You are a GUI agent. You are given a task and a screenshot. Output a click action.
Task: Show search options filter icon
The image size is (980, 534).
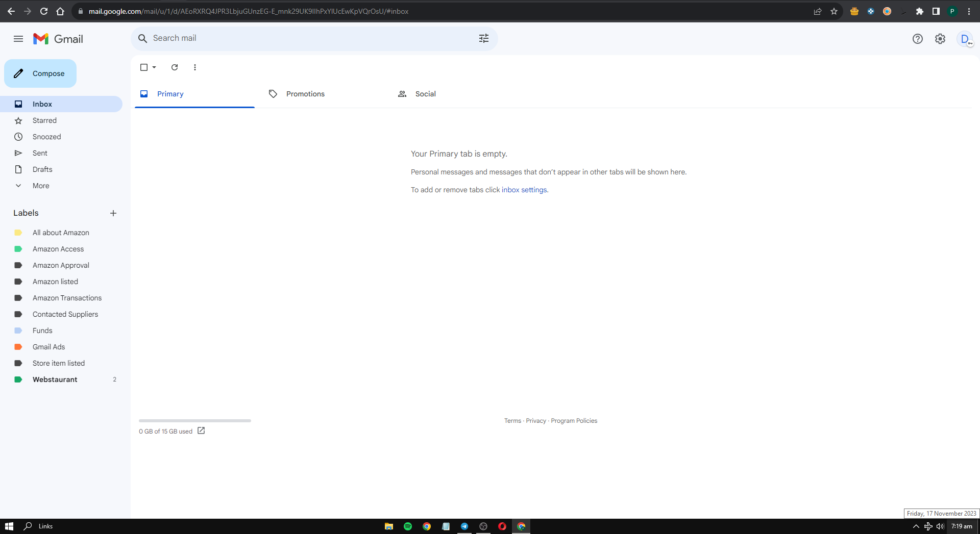coord(484,38)
